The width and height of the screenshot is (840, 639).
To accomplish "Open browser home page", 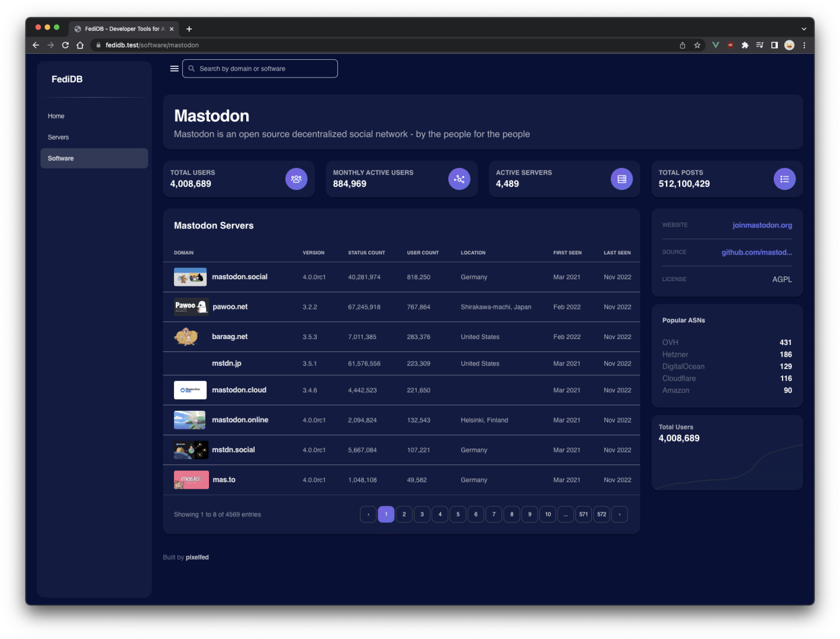I will 80,45.
